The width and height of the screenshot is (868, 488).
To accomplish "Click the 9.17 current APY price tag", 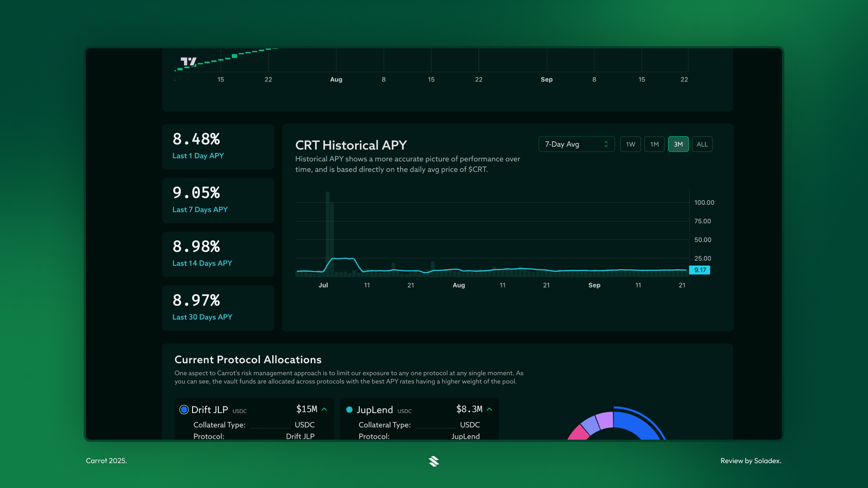I will pos(699,270).
